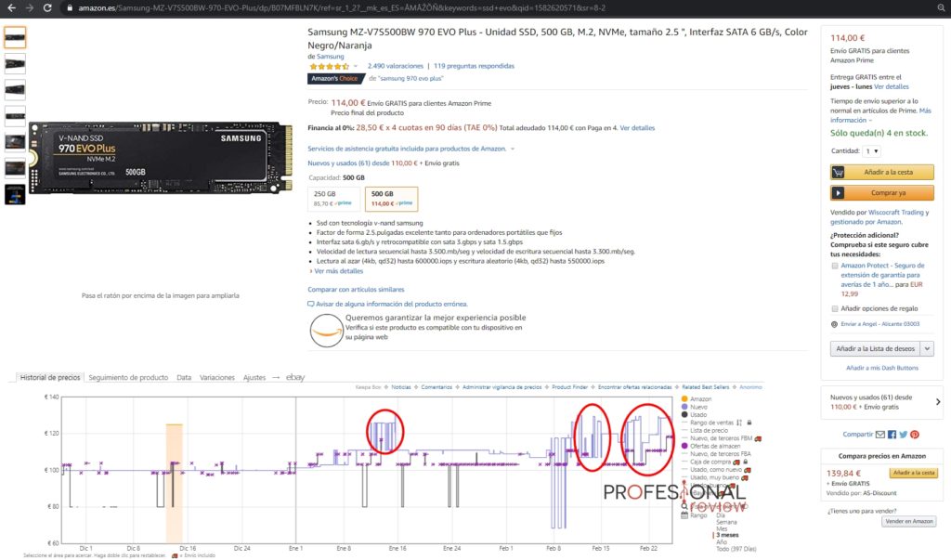Reload the Amazon product page

click(47, 7)
